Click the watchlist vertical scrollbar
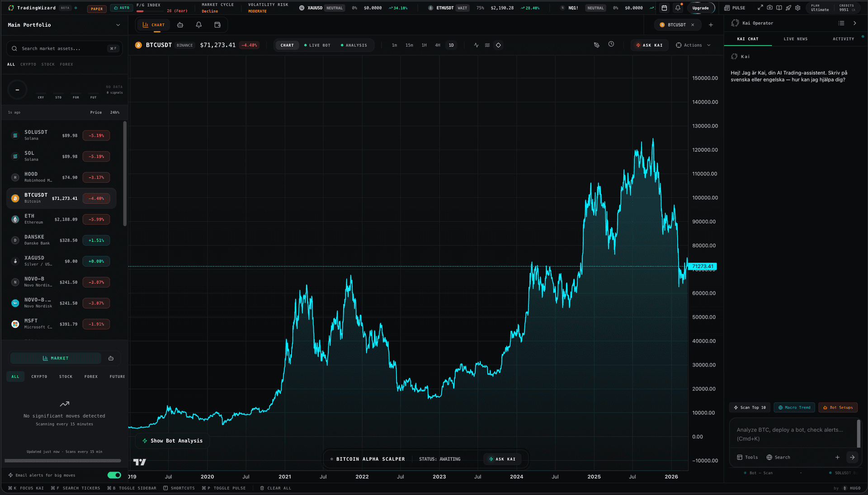The height and width of the screenshot is (495, 868). (x=125, y=173)
